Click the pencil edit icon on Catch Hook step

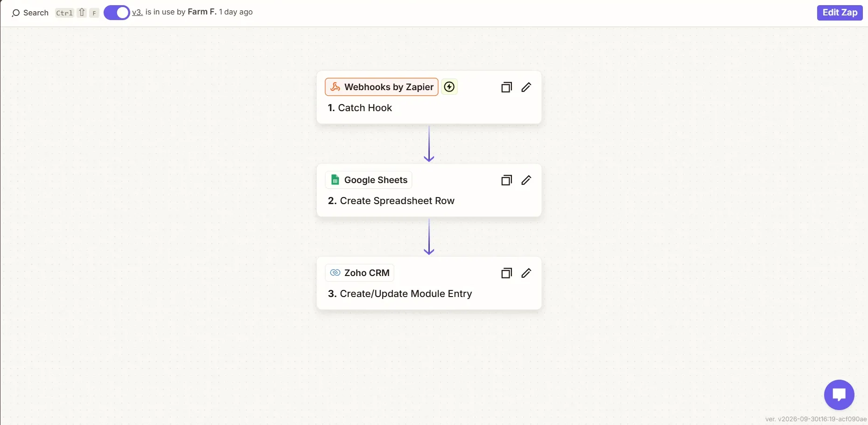(x=526, y=87)
